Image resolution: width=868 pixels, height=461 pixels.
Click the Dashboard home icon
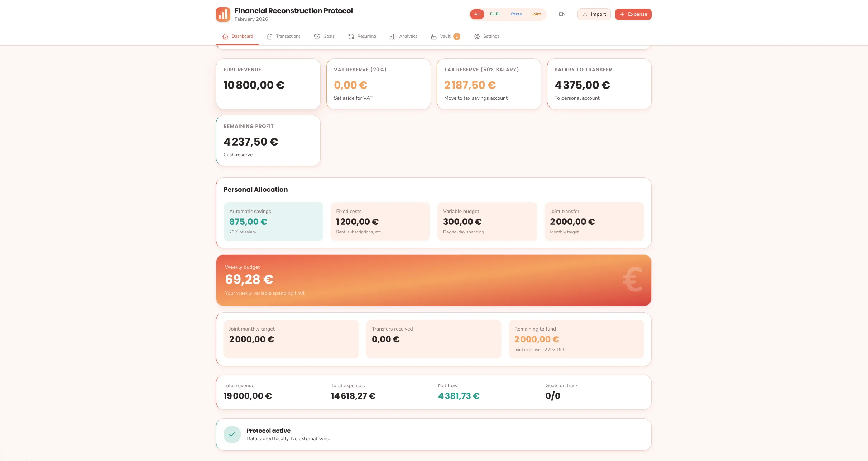(x=225, y=36)
